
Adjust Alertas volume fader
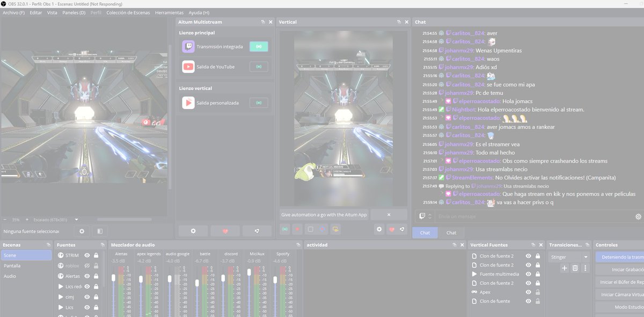113,278
